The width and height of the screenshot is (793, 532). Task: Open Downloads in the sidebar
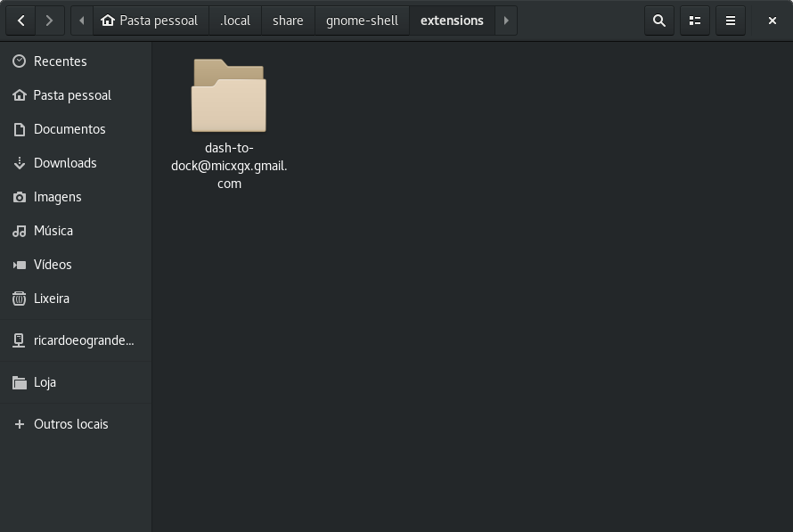click(x=76, y=163)
